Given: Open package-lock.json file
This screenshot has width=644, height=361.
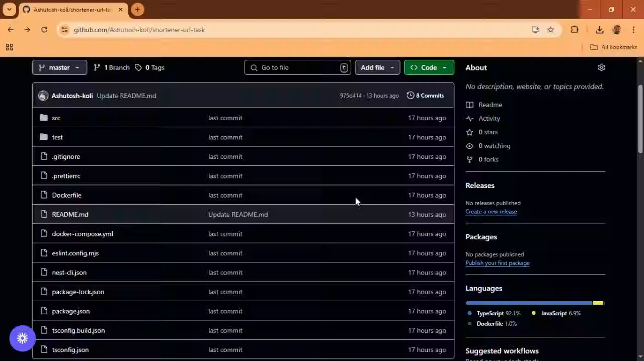Looking at the screenshot, I should pyautogui.click(x=78, y=292).
